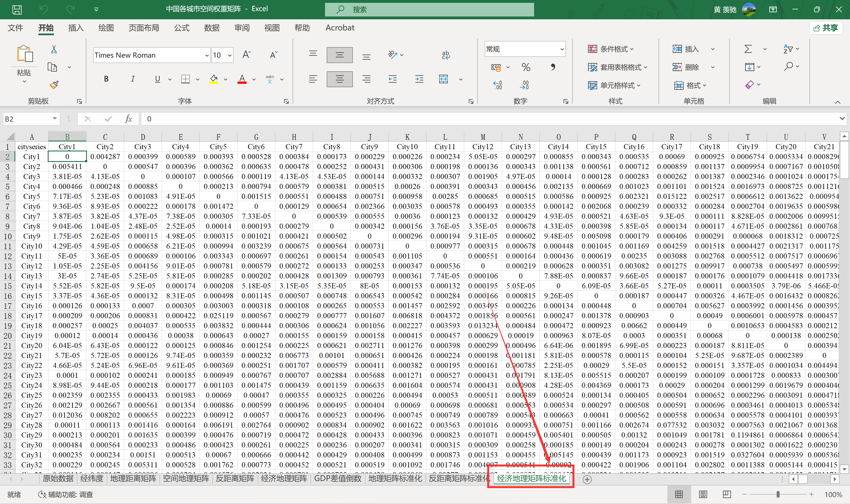Screen dimensions: 850x504
Task: Click the Increase Indent icon
Action: pyautogui.click(x=419, y=79)
